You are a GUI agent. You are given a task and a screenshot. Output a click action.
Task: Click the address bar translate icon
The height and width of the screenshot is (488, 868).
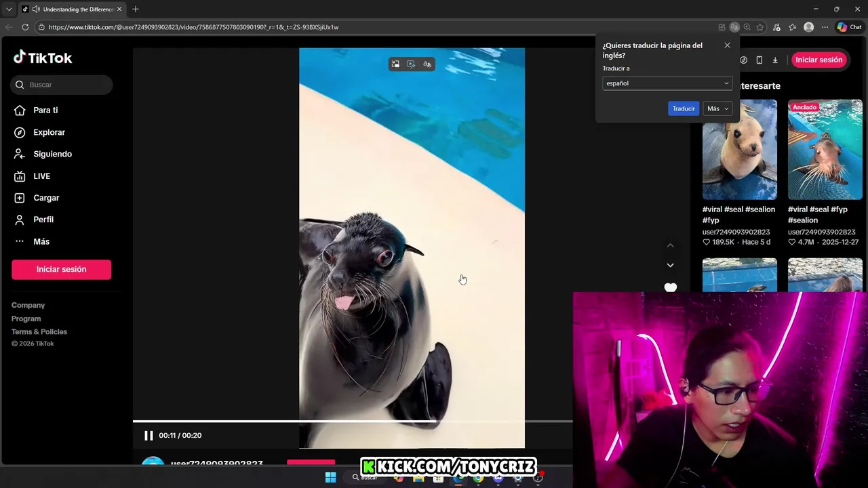(734, 27)
